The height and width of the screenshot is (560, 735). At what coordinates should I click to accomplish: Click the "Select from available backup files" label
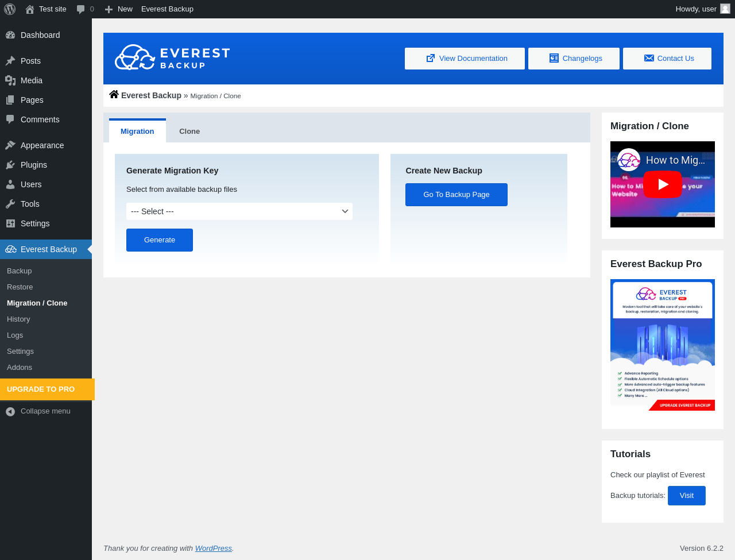click(x=181, y=190)
